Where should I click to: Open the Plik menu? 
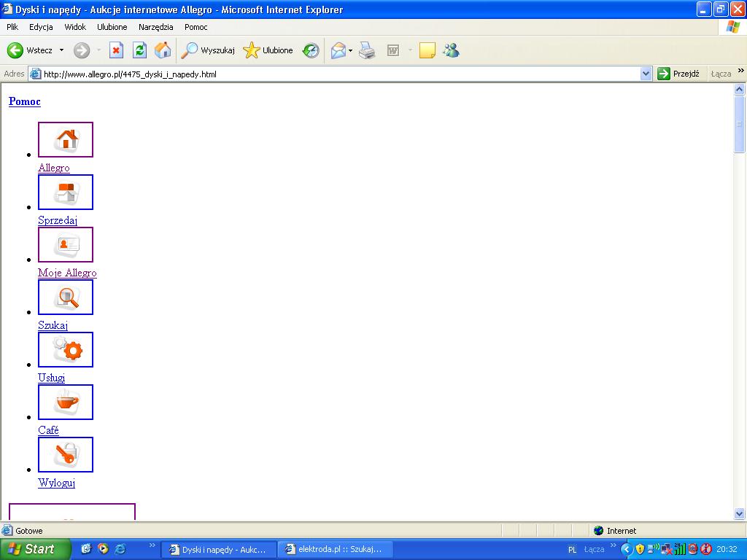click(12, 27)
